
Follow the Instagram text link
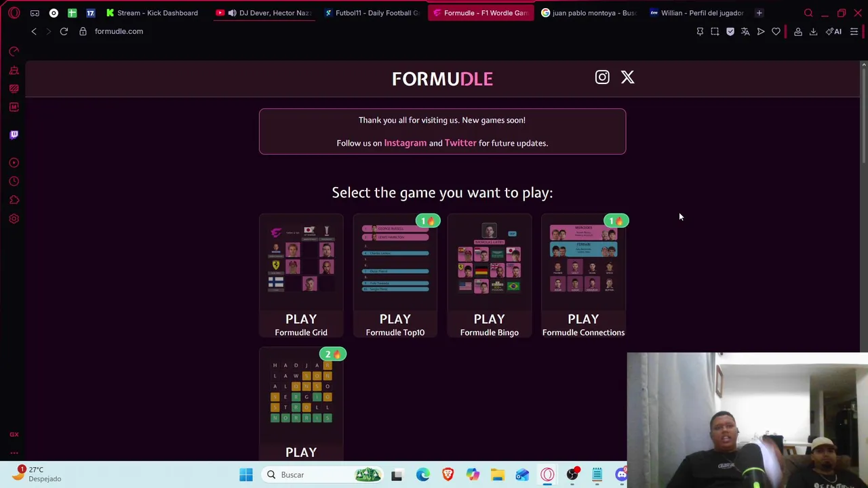pos(406,143)
